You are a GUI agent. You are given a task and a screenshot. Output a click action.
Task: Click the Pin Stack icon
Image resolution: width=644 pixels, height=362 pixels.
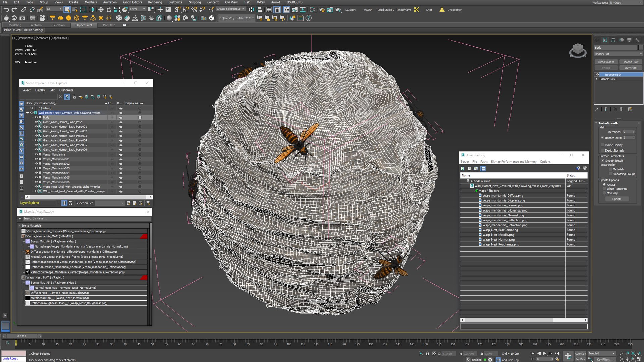tap(597, 109)
